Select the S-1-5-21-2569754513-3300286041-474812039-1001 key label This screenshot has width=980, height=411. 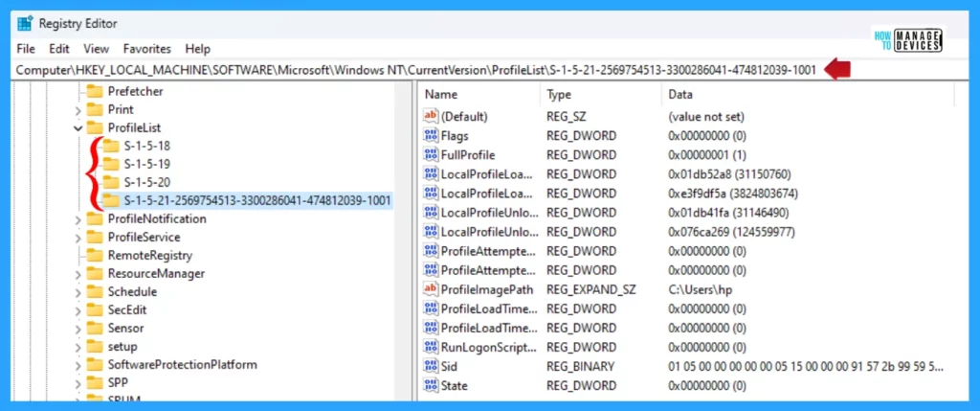(x=257, y=200)
